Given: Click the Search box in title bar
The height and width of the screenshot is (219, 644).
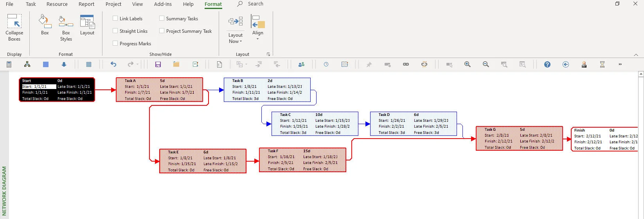Looking at the screenshot, I should click(250, 4).
